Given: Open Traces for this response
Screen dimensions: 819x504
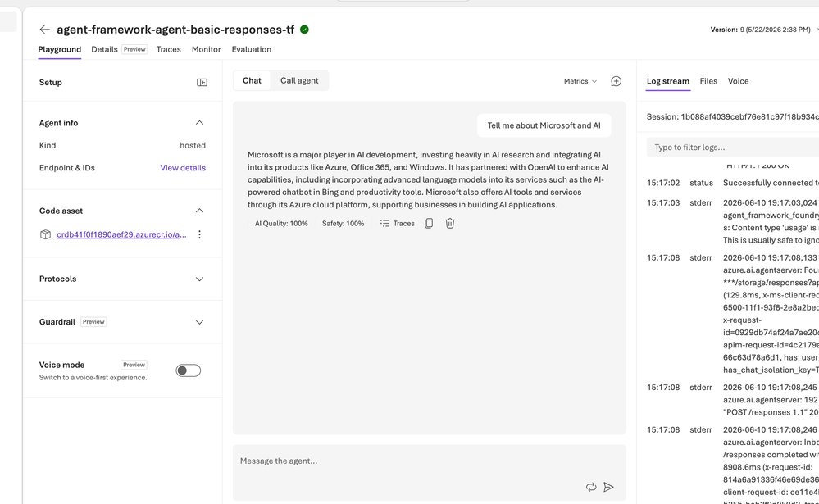Looking at the screenshot, I should point(398,224).
